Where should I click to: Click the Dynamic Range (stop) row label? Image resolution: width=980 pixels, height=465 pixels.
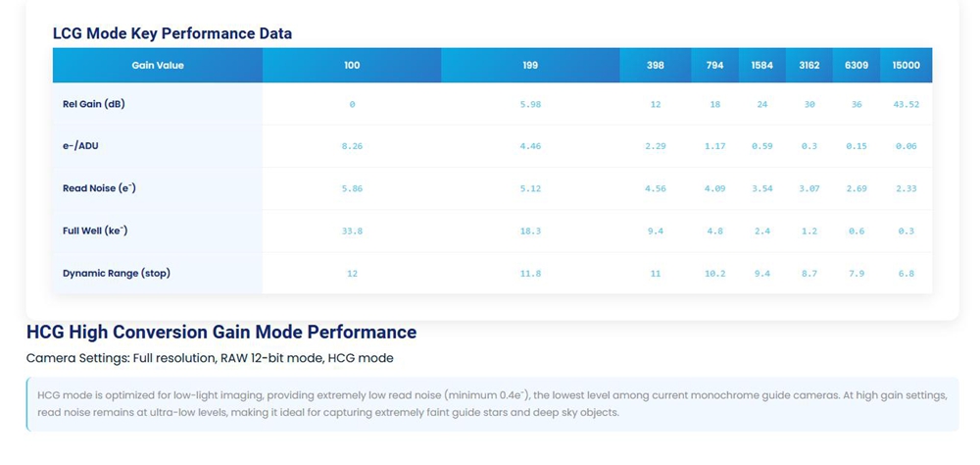[116, 273]
